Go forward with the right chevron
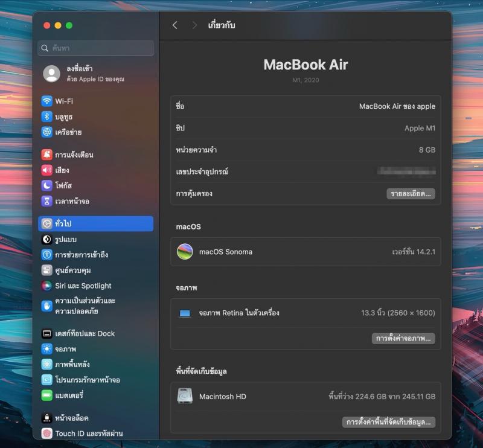 pyautogui.click(x=194, y=25)
